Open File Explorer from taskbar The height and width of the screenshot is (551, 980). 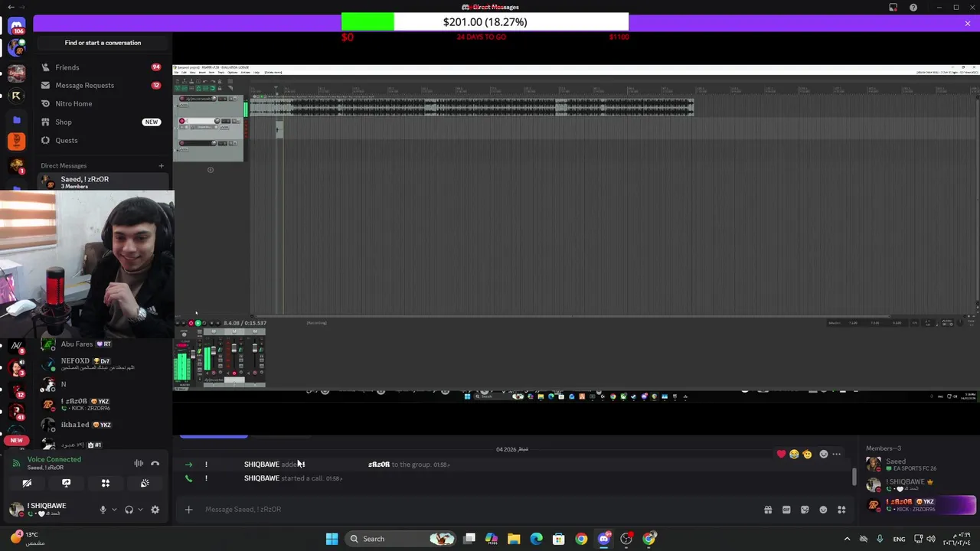point(514,539)
